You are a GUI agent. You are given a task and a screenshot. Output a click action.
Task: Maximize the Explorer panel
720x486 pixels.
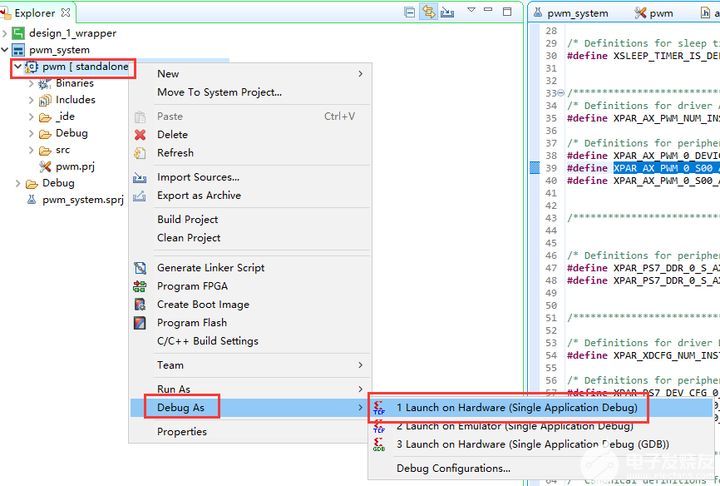tap(507, 11)
